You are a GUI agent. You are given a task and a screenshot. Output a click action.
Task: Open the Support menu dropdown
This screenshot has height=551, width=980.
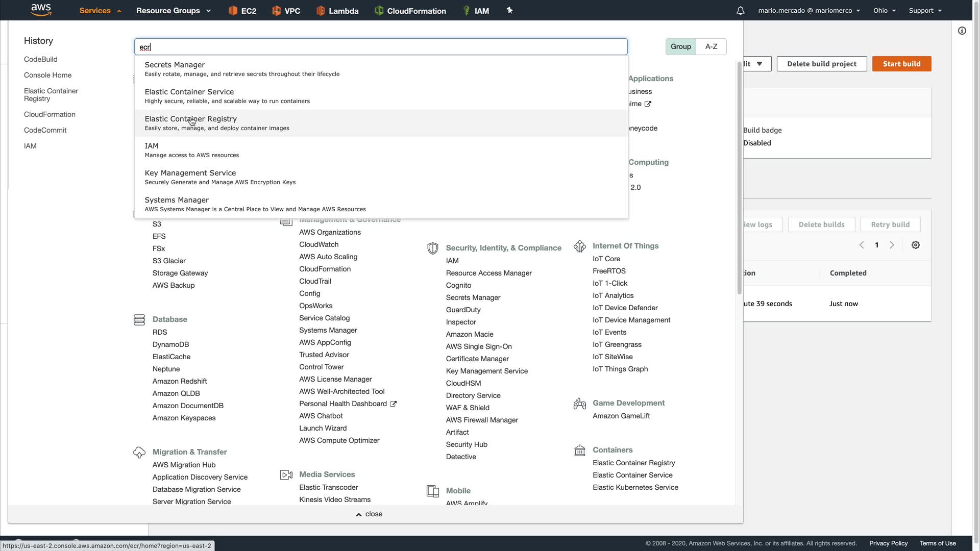(925, 11)
